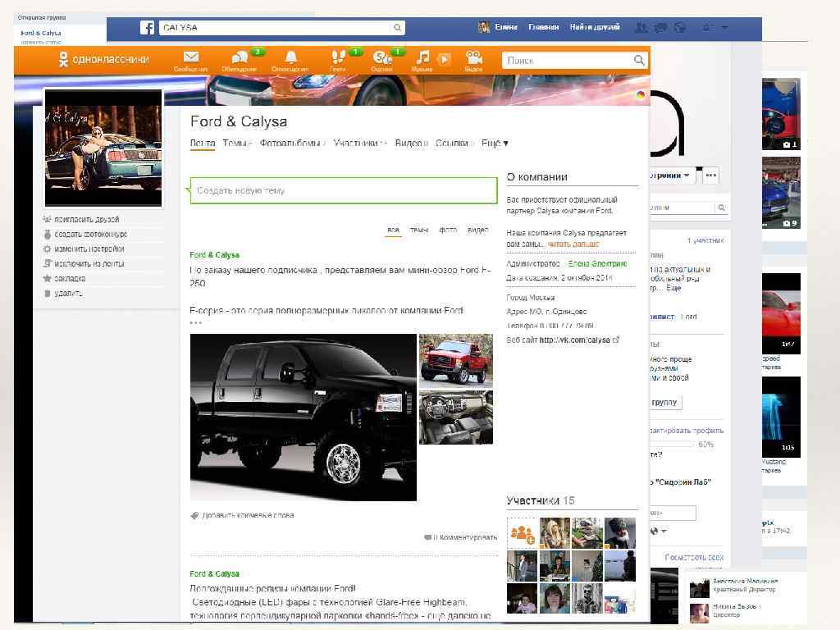Open Odnoklassniki Messages envelope icon

coord(190,57)
